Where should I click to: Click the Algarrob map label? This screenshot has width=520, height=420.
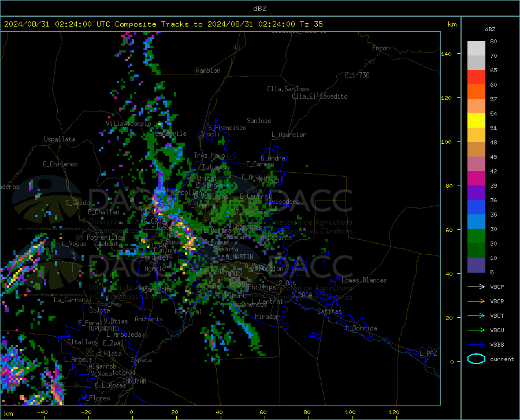[102, 366]
